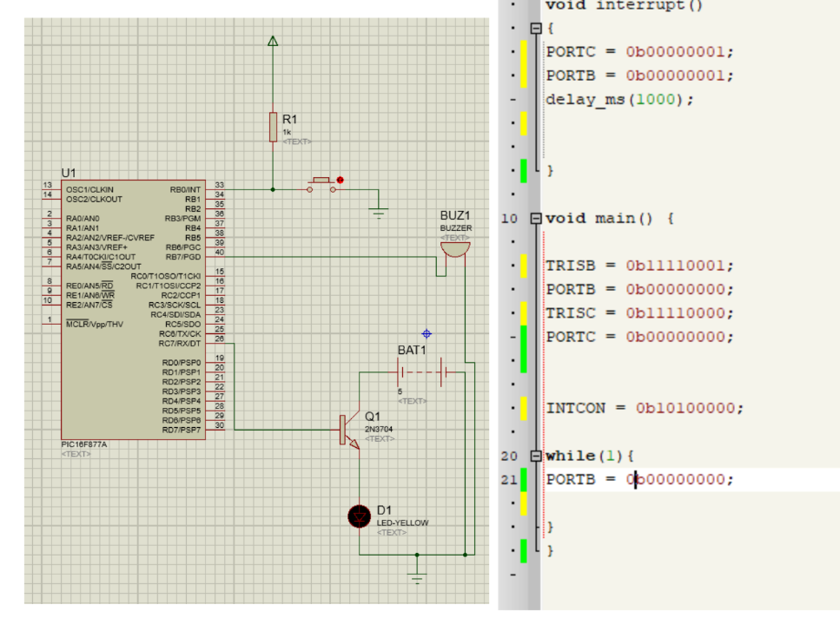This screenshot has height=618, width=840.
Task: Click the RB7/PGD pin label
Action: (x=183, y=257)
